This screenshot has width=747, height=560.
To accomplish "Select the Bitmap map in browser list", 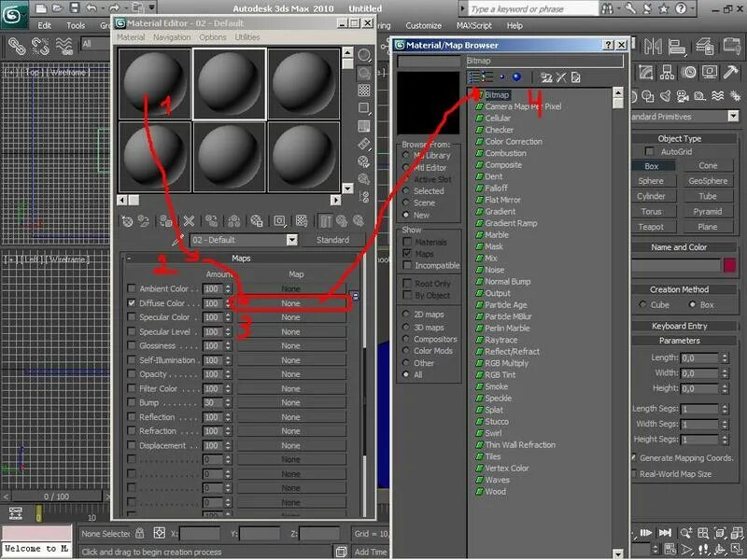I will tap(497, 95).
